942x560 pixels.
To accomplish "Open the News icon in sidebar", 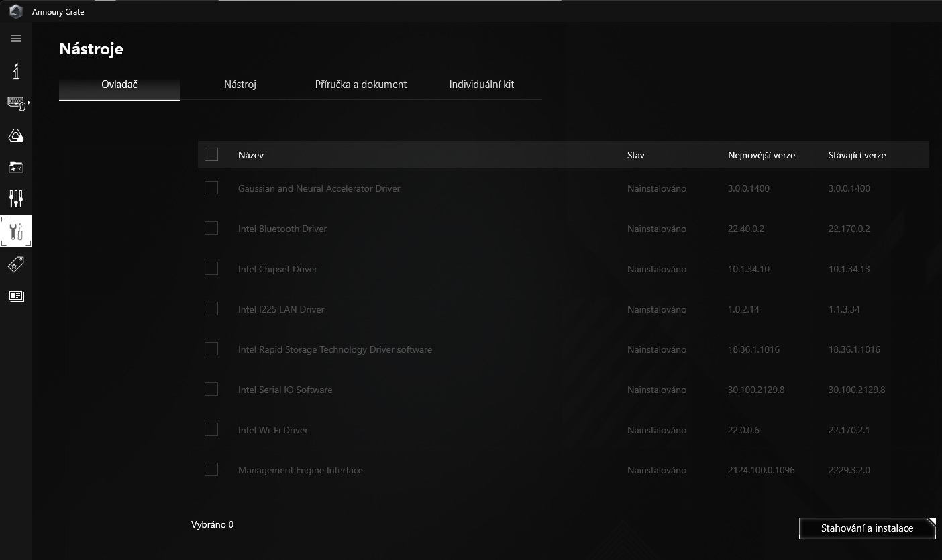I will (16, 296).
